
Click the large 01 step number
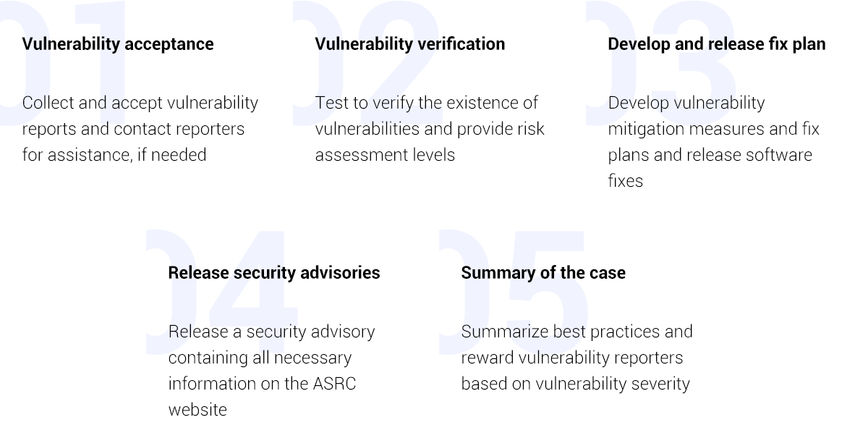coord(65,63)
